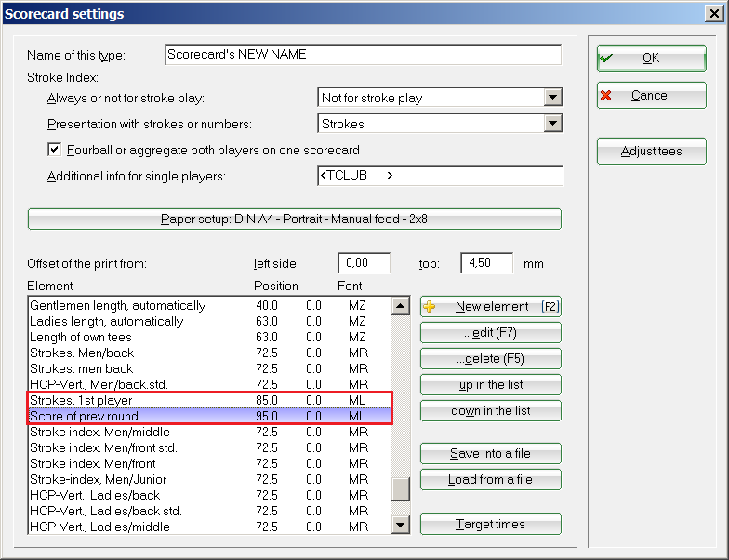The image size is (729, 560).
Task: Select Strokes, 1st player list row
Action: coord(139,401)
